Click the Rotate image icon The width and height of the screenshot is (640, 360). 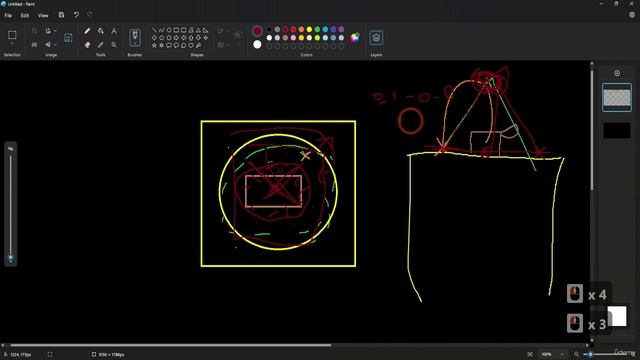(48, 31)
